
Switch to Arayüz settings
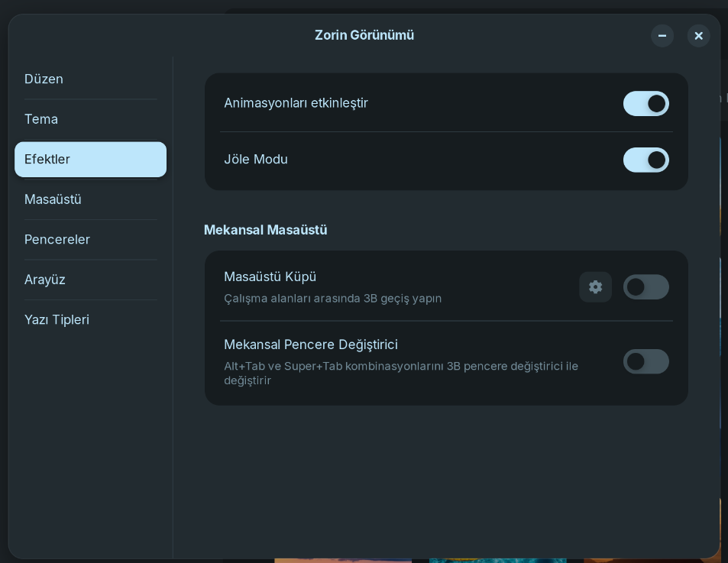tap(91, 280)
